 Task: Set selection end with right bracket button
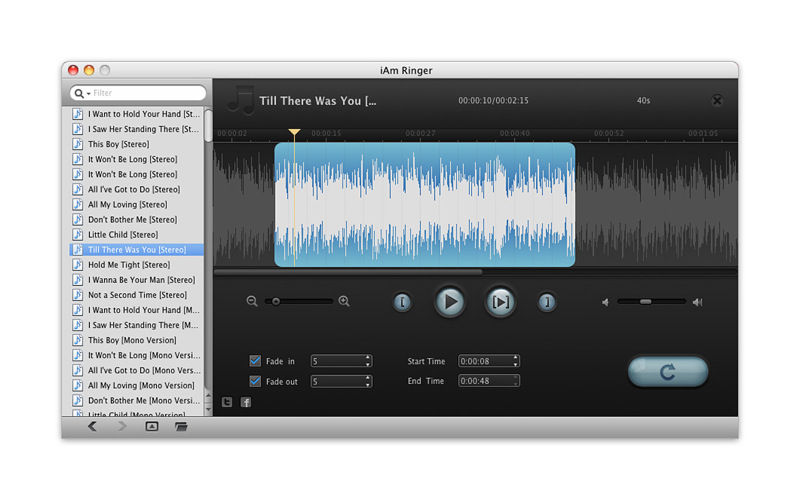point(546,302)
